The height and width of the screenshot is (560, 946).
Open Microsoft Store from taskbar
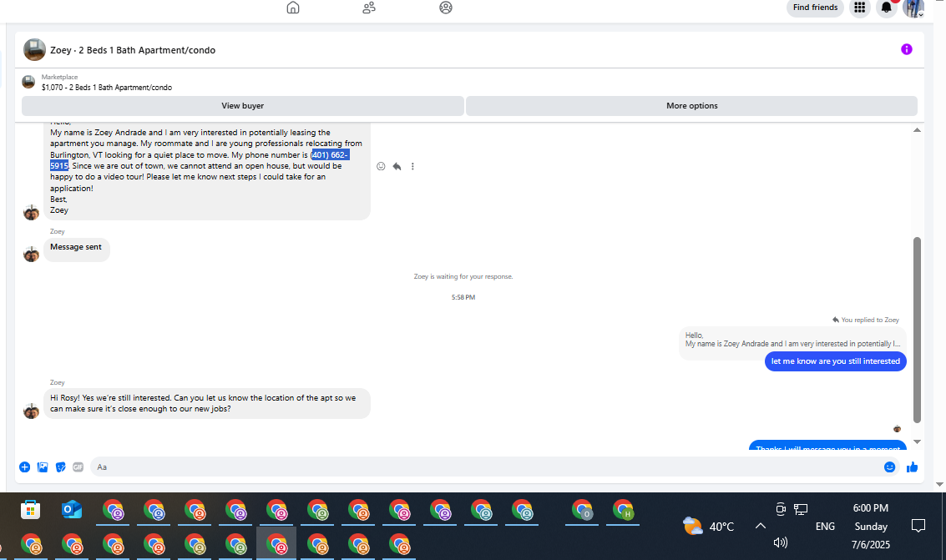[x=30, y=510]
